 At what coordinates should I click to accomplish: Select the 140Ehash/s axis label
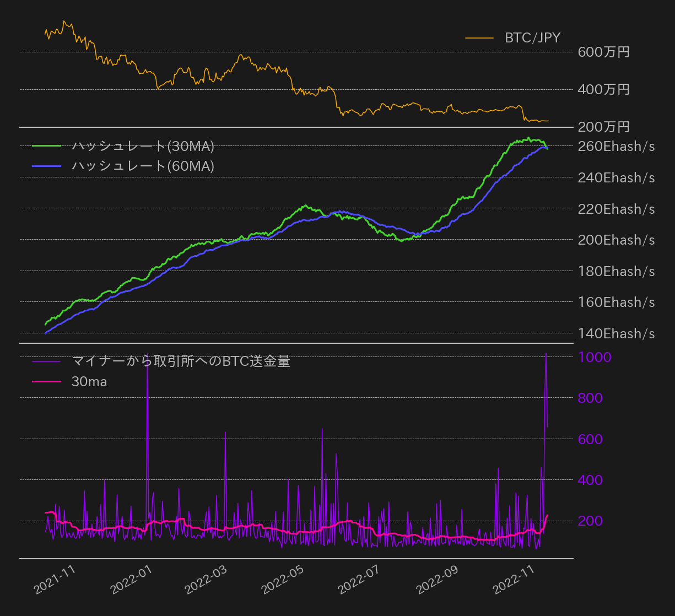pyautogui.click(x=616, y=333)
